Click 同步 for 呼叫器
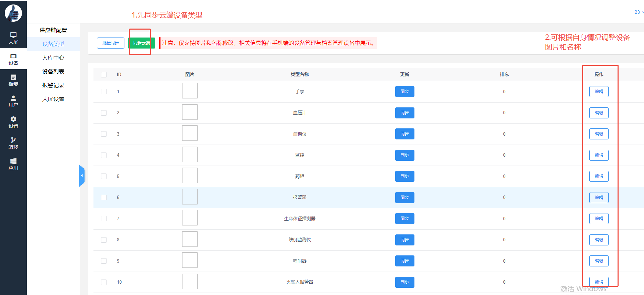This screenshot has width=644, height=295. click(404, 261)
